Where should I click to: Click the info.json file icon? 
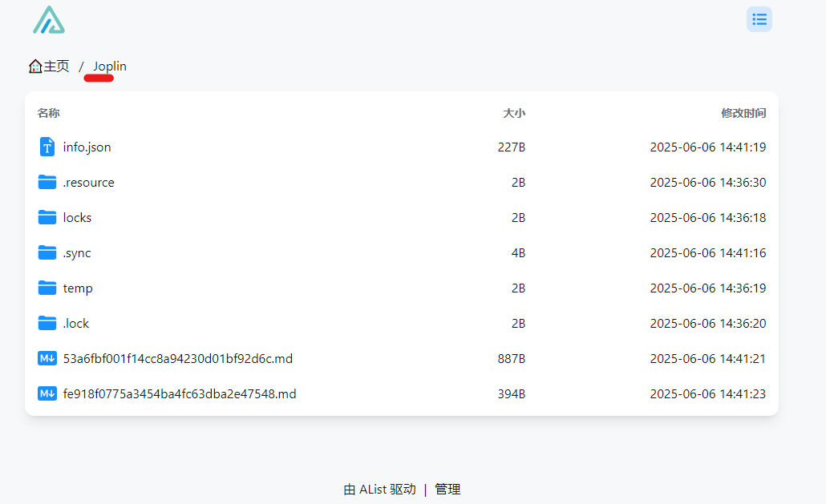(47, 147)
